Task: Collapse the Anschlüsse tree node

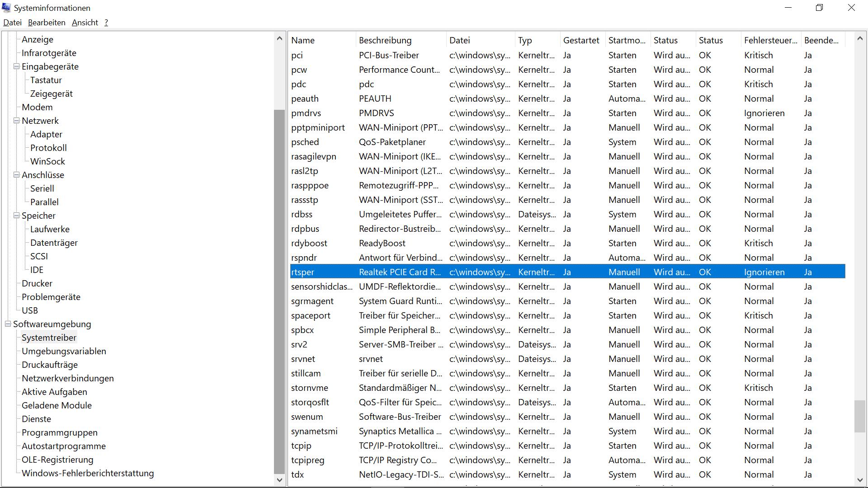Action: click(16, 175)
